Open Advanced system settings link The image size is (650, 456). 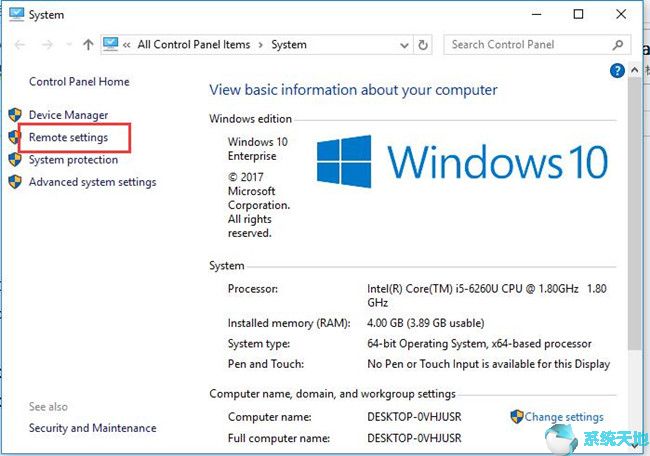point(92,182)
